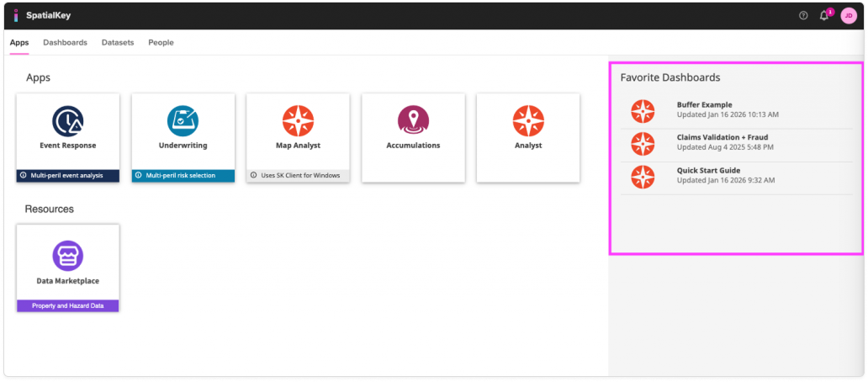This screenshot has width=868, height=382.
Task: Click the Accumulations pin icon
Action: [x=413, y=121]
